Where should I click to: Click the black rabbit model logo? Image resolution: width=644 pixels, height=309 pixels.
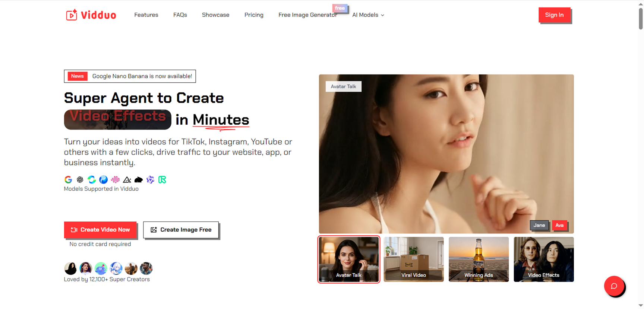pos(139,180)
